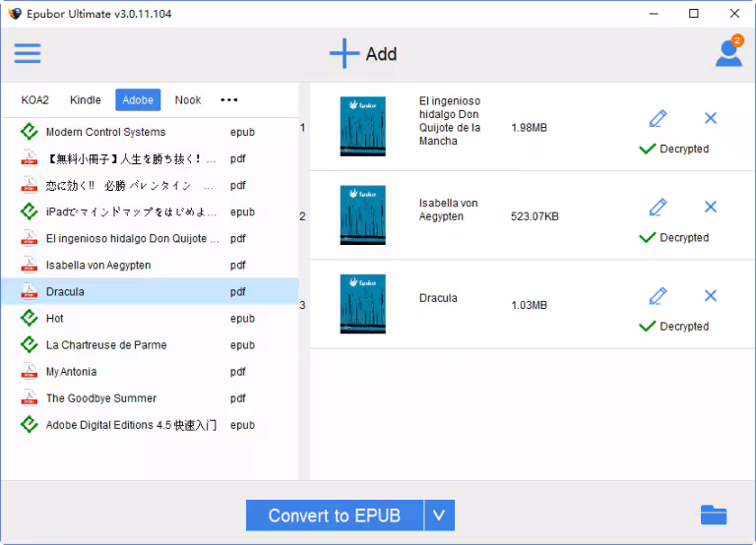
Task: Select El ingenioso hidalgo Don Quijote in library
Action: [x=151, y=238]
